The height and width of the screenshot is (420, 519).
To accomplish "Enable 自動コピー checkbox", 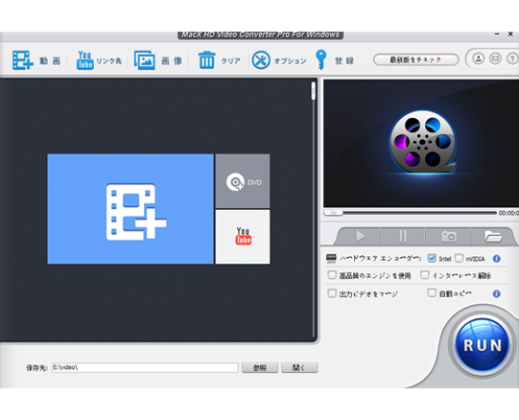I will [x=432, y=292].
